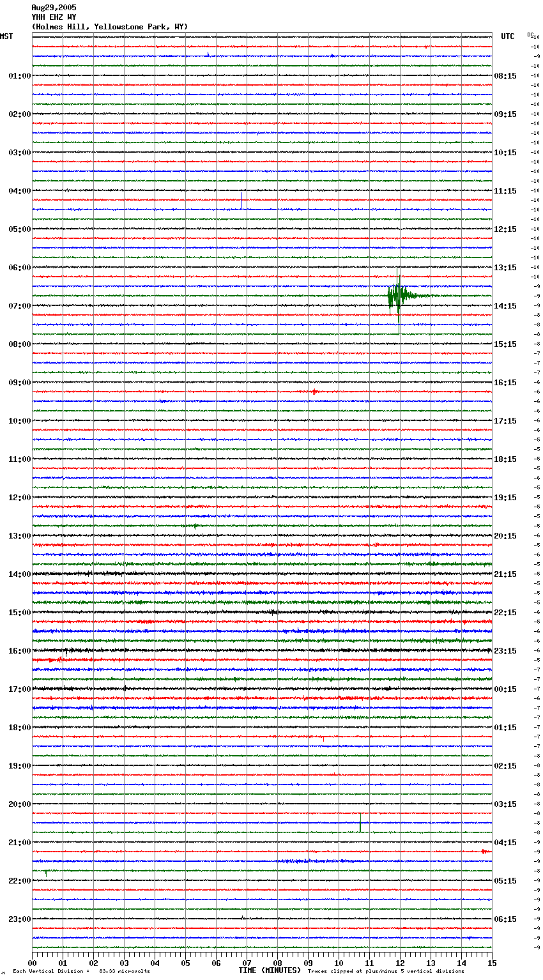
Task: Select the 10:00 MST time label
Action: pos(20,421)
